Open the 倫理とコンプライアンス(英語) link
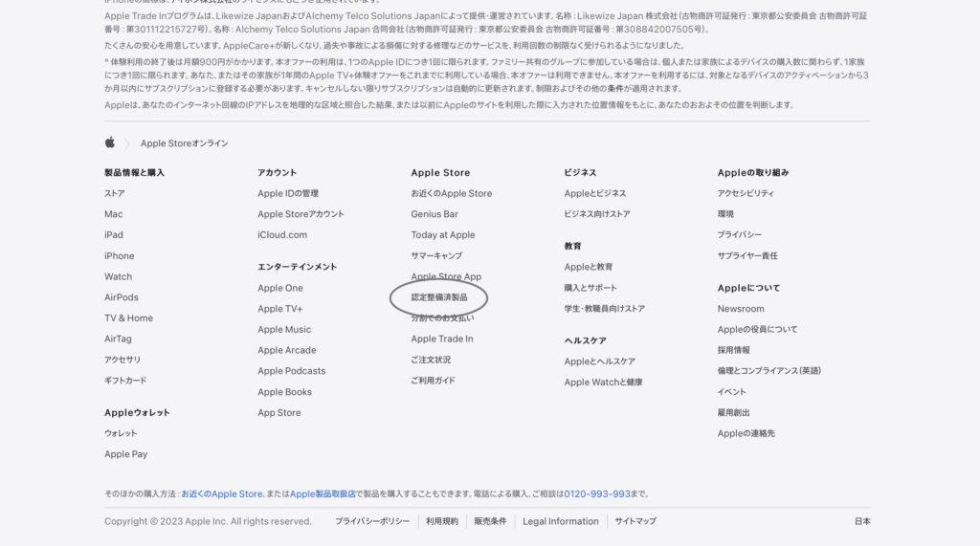 [769, 370]
